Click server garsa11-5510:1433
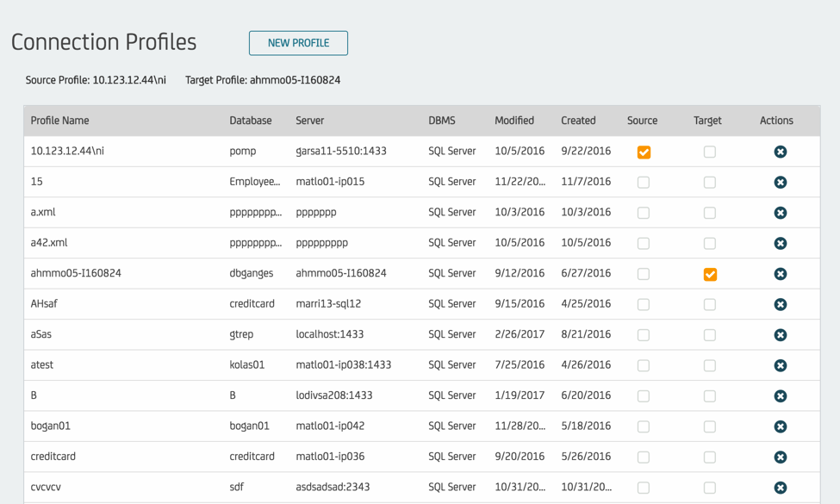The height and width of the screenshot is (504, 840). 340,151
